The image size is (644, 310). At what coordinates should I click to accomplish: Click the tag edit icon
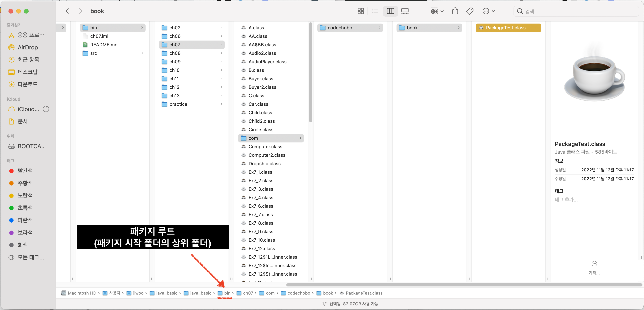coord(470,11)
